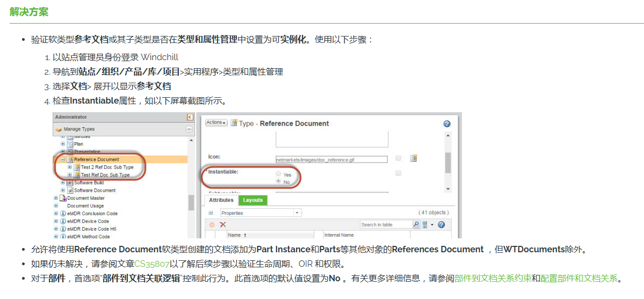The width and height of the screenshot is (644, 299).
Task: Select the No radio for Instantiable
Action: click(x=278, y=181)
